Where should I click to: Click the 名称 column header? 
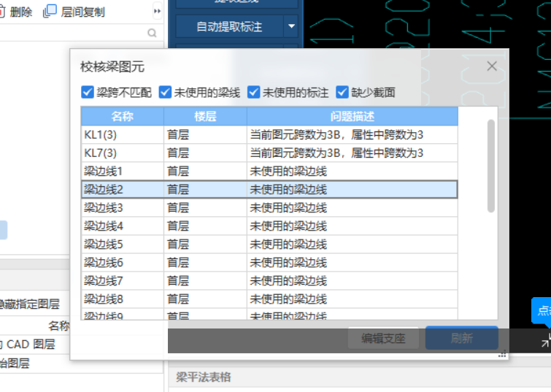tap(123, 116)
